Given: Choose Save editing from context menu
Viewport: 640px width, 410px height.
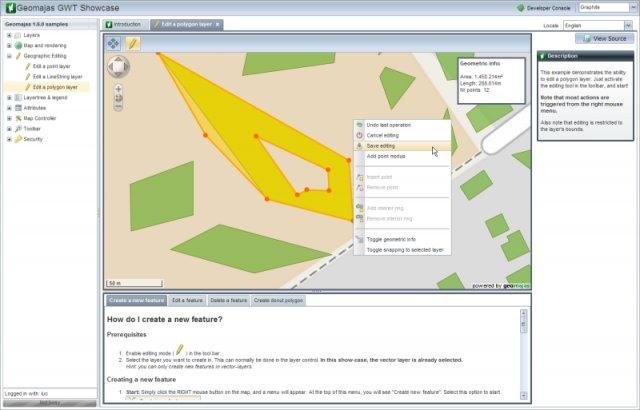Looking at the screenshot, I should point(402,146).
